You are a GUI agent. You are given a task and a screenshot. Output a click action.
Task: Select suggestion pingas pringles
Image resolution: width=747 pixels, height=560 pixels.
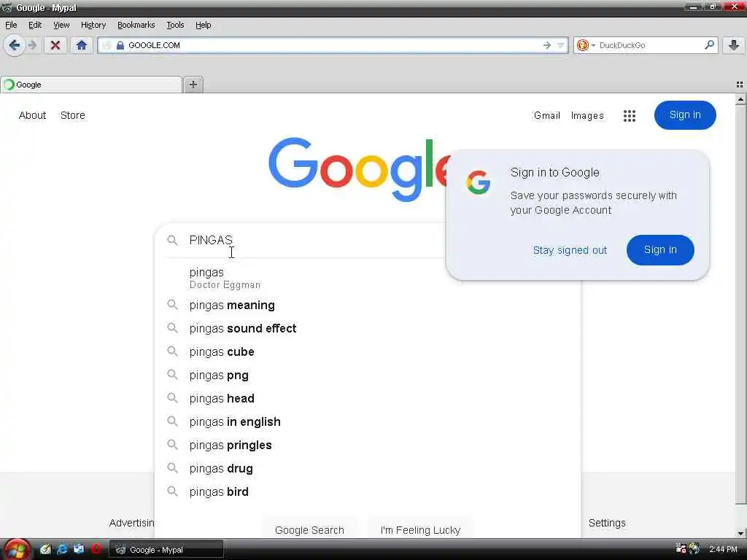368,446
